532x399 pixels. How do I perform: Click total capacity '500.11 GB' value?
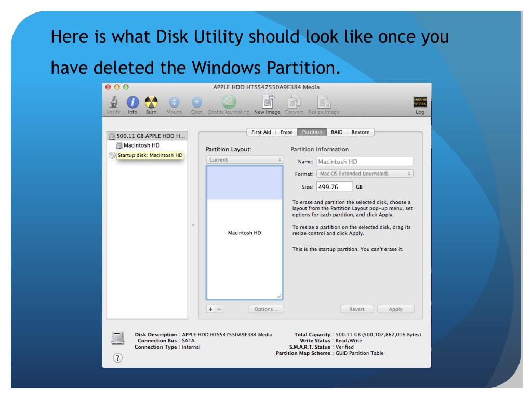(348, 335)
